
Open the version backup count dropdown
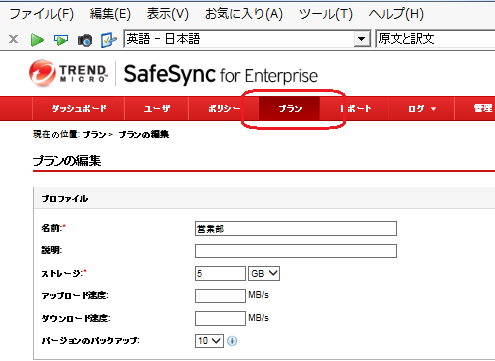click(209, 341)
